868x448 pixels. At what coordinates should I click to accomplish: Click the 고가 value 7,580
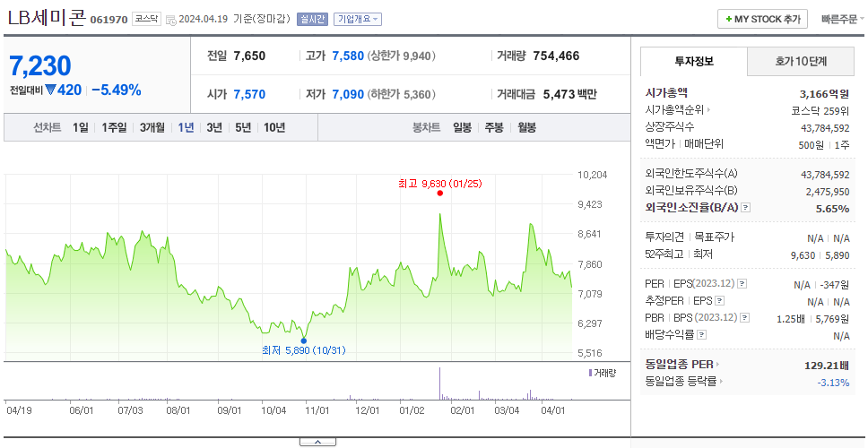348,56
